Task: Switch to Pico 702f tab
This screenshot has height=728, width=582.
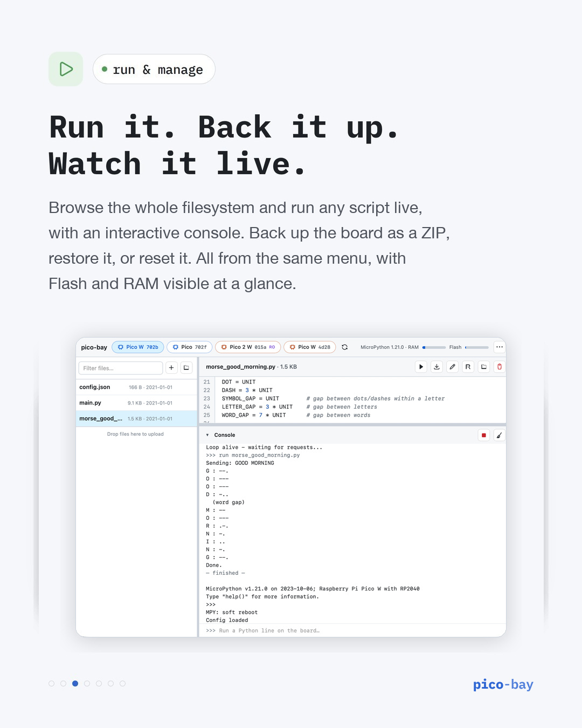Action: pyautogui.click(x=189, y=347)
